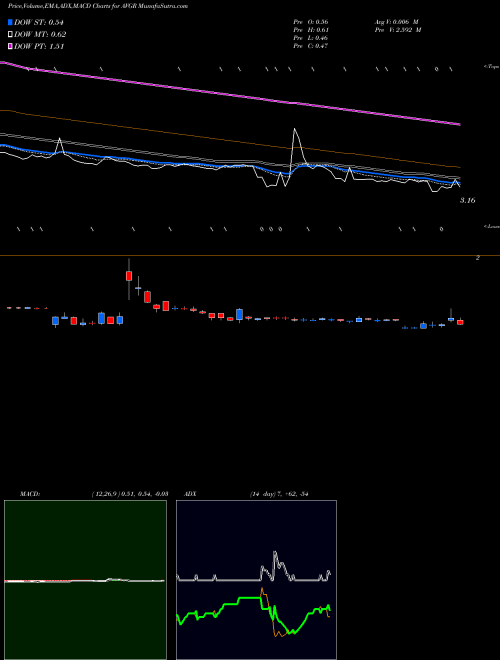The width and height of the screenshot is (500, 660).
Task: Click the 'Pre H: 0.61' value
Action: [x=311, y=30]
